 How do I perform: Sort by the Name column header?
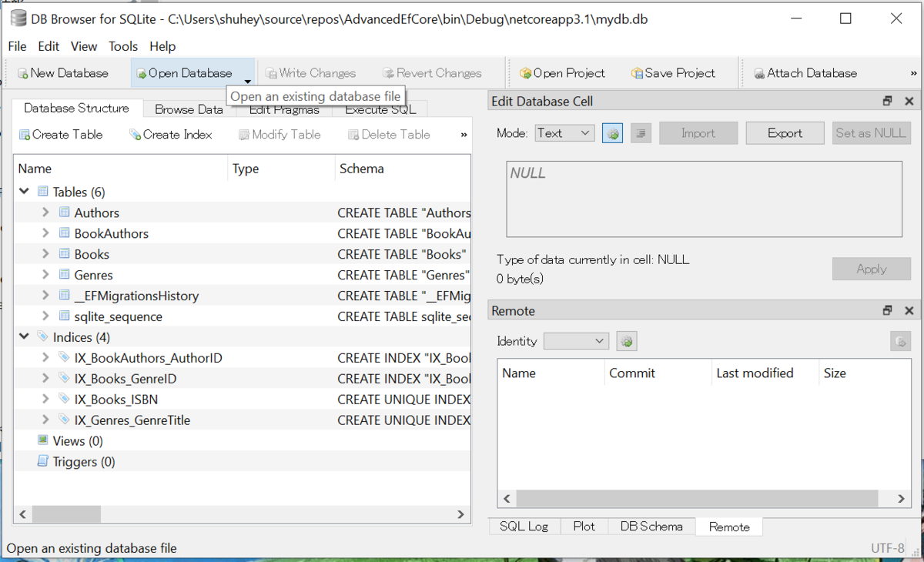pyautogui.click(x=121, y=169)
